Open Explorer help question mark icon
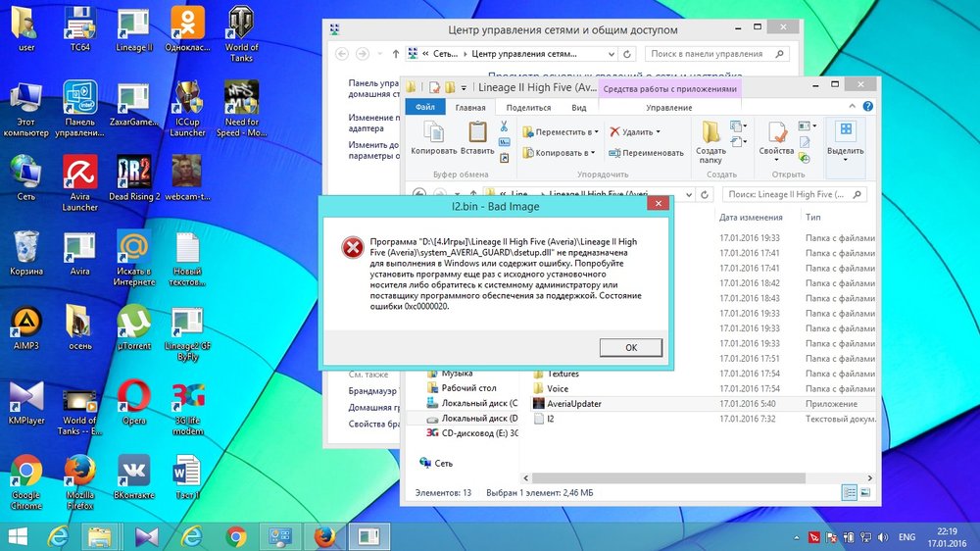The width and height of the screenshot is (980, 551). click(x=868, y=108)
